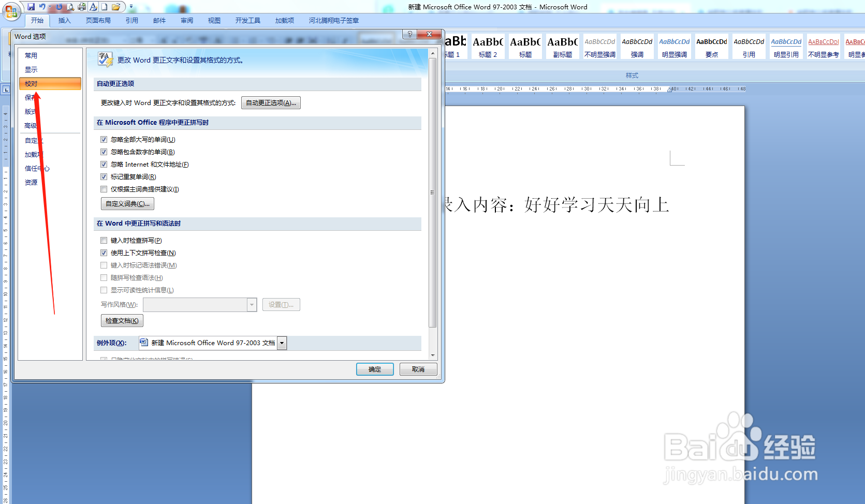Select 校对 in options sidebar
This screenshot has height=504, width=865.
(x=50, y=84)
